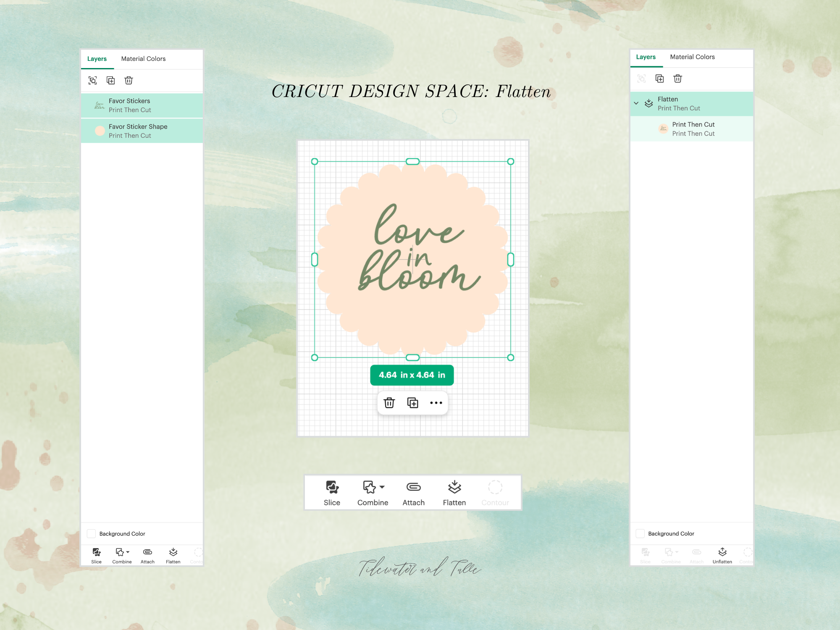The width and height of the screenshot is (840, 630).
Task: Click Duplicate icon in left Layers panel
Action: [x=111, y=80]
